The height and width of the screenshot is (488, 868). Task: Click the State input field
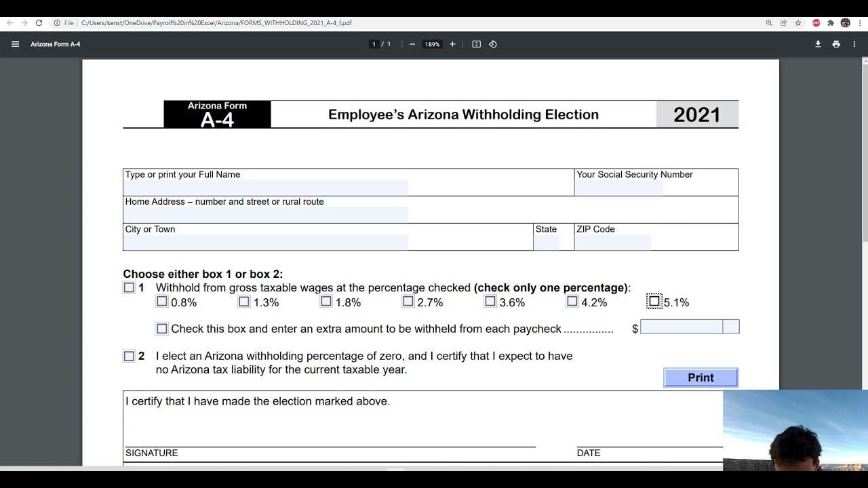547,242
